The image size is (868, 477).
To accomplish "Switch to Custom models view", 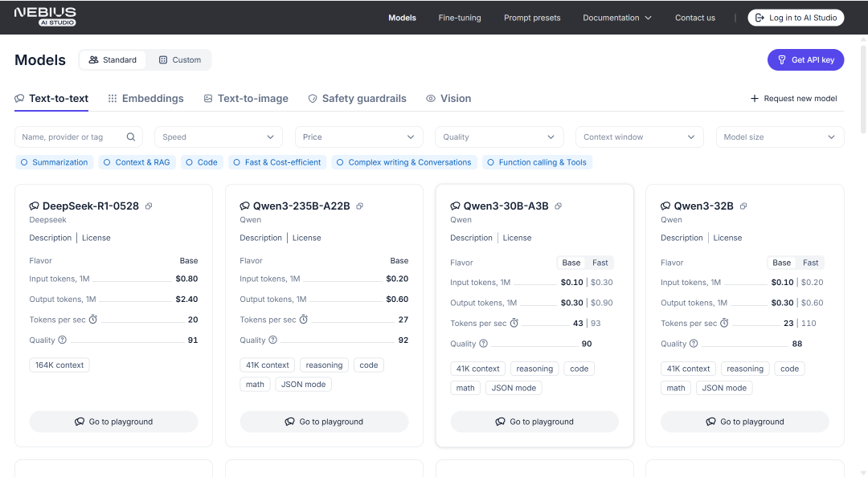I will click(x=179, y=59).
